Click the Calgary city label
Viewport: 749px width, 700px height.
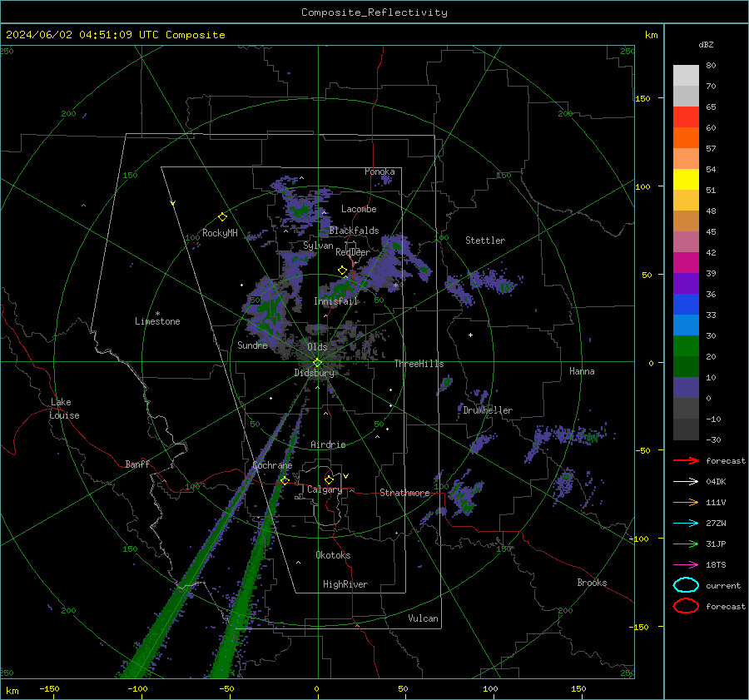pyautogui.click(x=325, y=489)
